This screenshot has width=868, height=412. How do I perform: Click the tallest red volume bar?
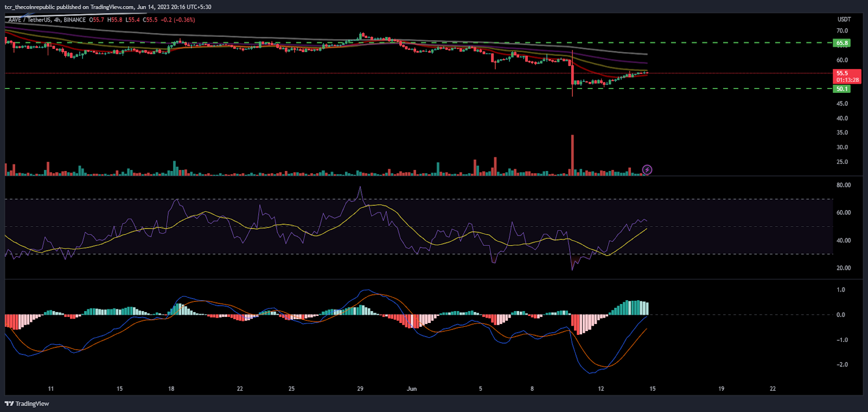(572, 155)
